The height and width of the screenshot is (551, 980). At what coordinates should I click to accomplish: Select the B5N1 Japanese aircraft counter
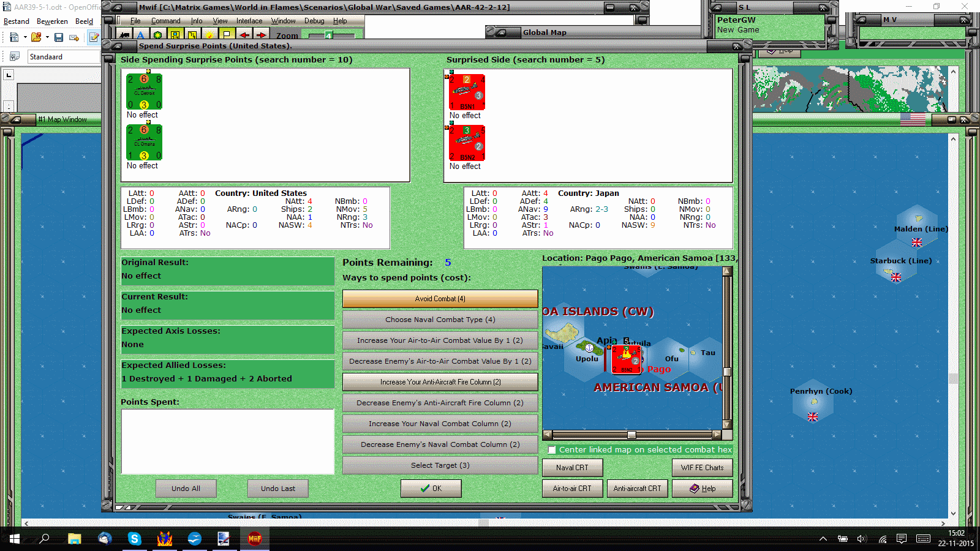coord(467,92)
